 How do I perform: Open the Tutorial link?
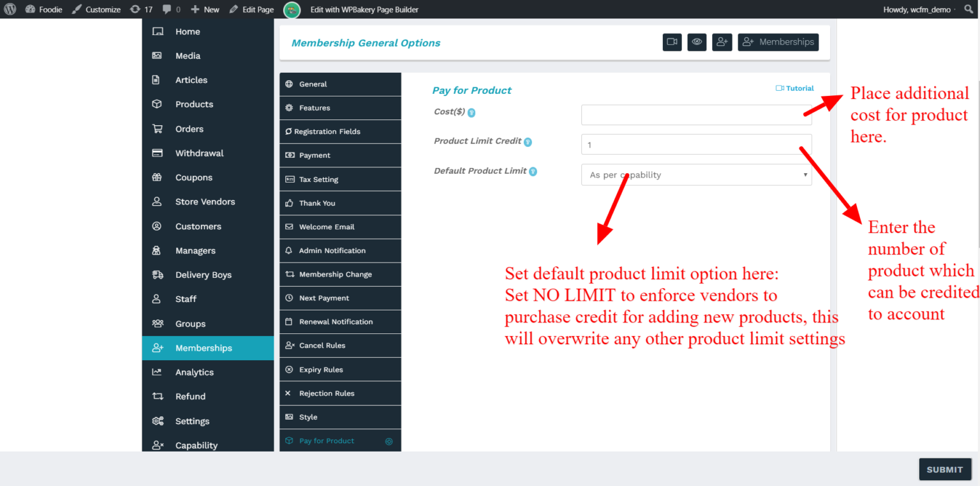tap(795, 89)
